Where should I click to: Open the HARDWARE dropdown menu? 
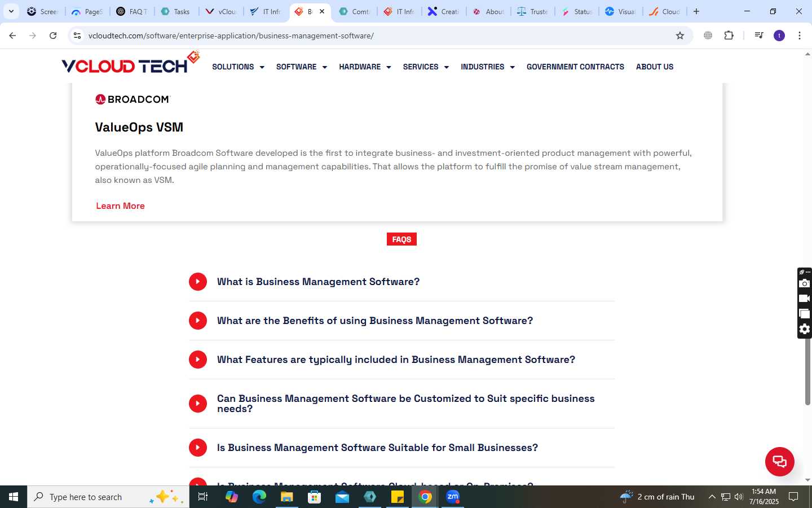[x=365, y=67]
